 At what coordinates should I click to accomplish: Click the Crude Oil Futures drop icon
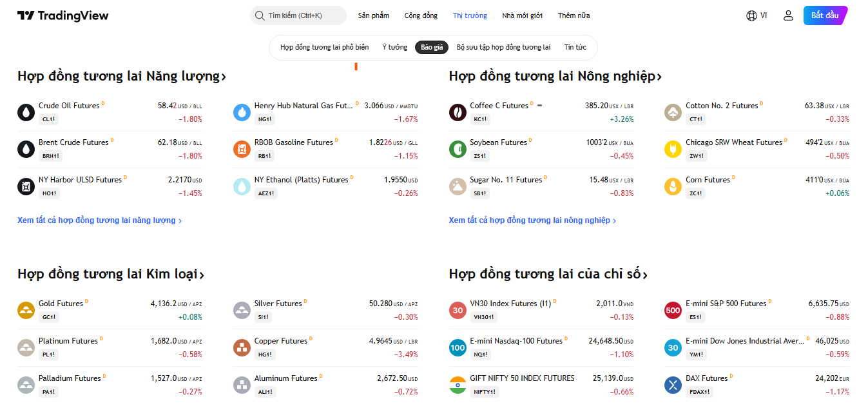point(26,112)
